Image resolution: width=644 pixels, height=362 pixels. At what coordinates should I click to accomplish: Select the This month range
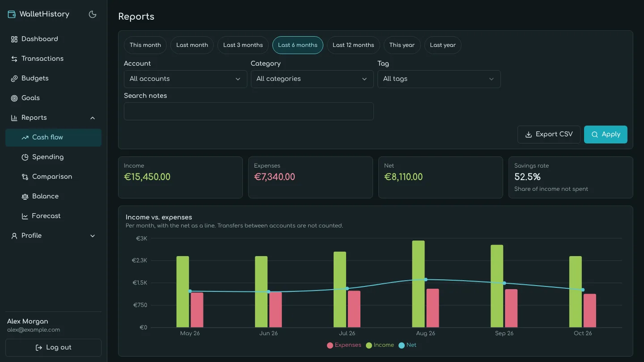145,45
